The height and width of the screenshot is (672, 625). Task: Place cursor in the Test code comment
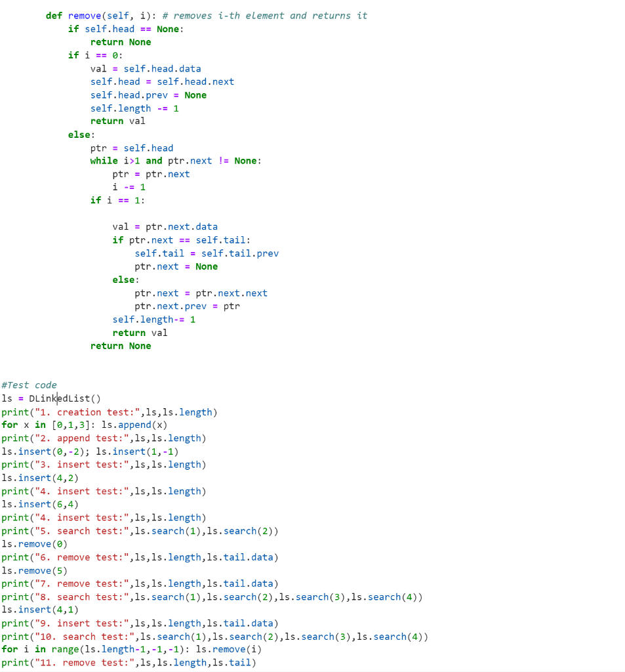click(x=28, y=385)
